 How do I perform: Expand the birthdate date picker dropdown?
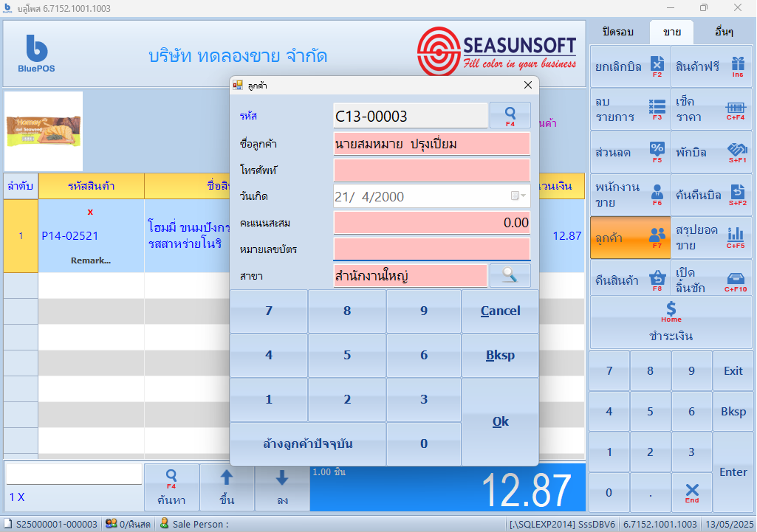coord(519,196)
